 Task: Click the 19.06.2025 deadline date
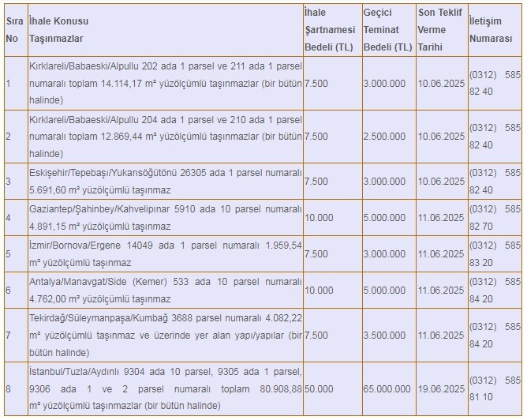[x=441, y=388]
